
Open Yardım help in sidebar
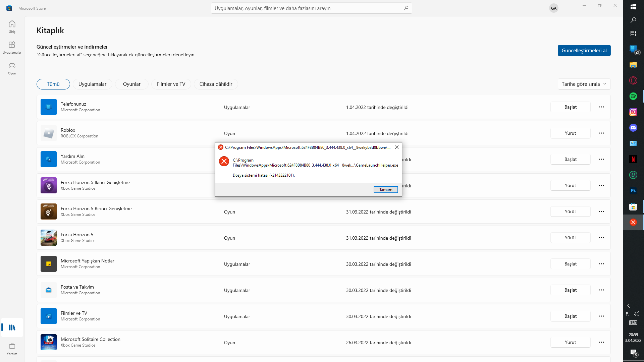tap(12, 349)
